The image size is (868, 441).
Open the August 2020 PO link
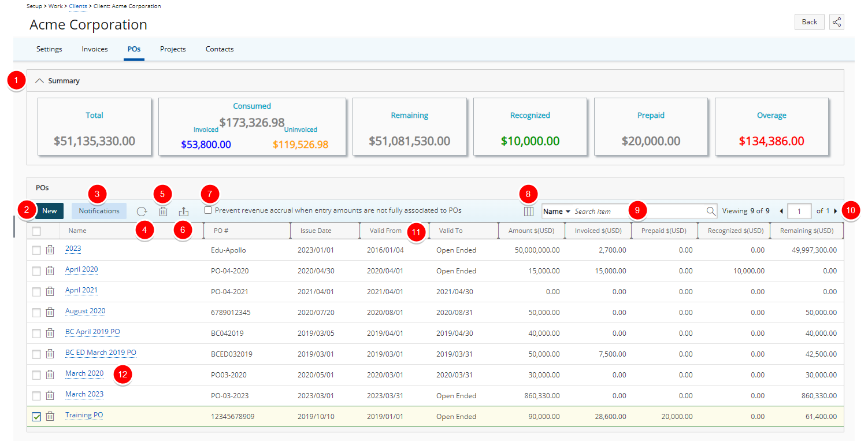[x=86, y=311]
